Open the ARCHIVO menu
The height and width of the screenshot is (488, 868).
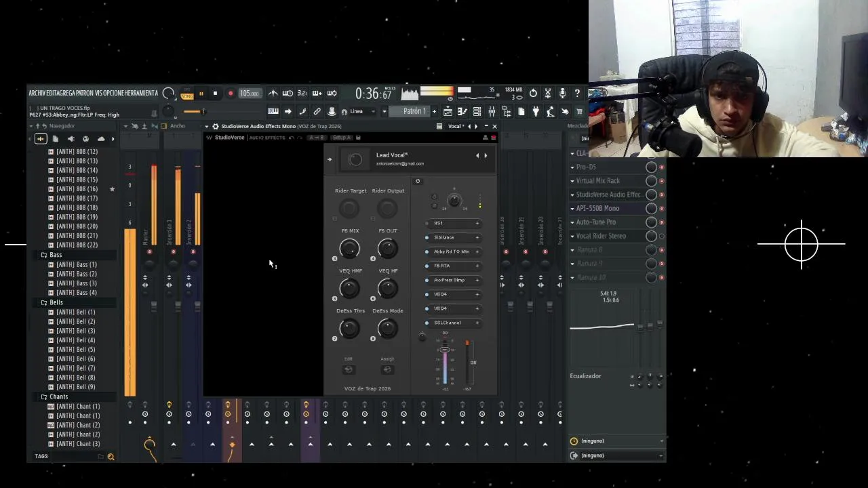pos(37,94)
